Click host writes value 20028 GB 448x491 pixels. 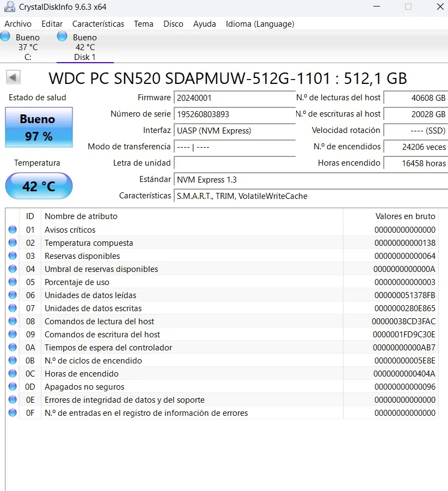(x=416, y=114)
